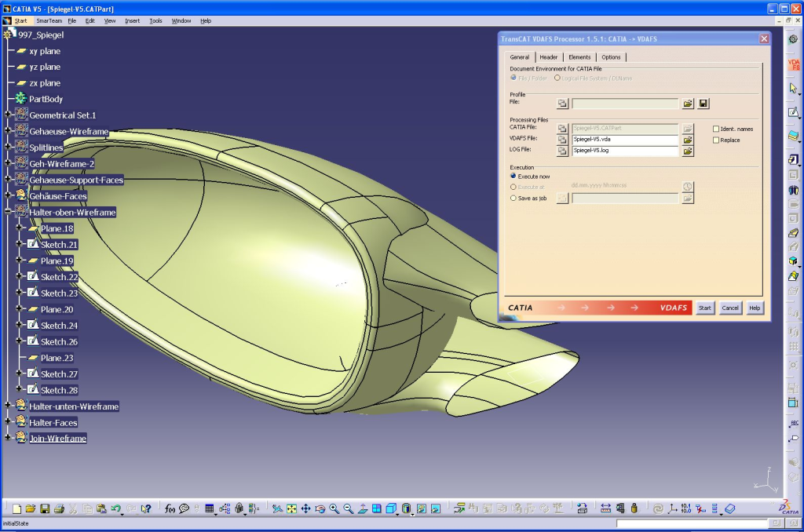Click the LOG File text field
This screenshot has height=532, width=804.
(624, 151)
